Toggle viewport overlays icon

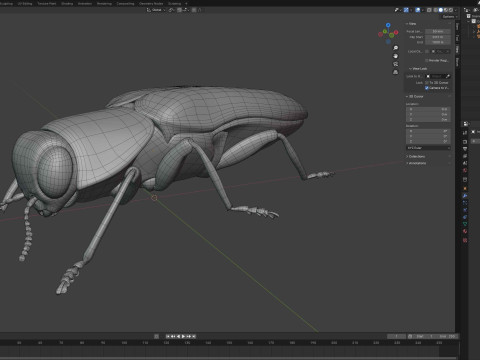[418, 10]
